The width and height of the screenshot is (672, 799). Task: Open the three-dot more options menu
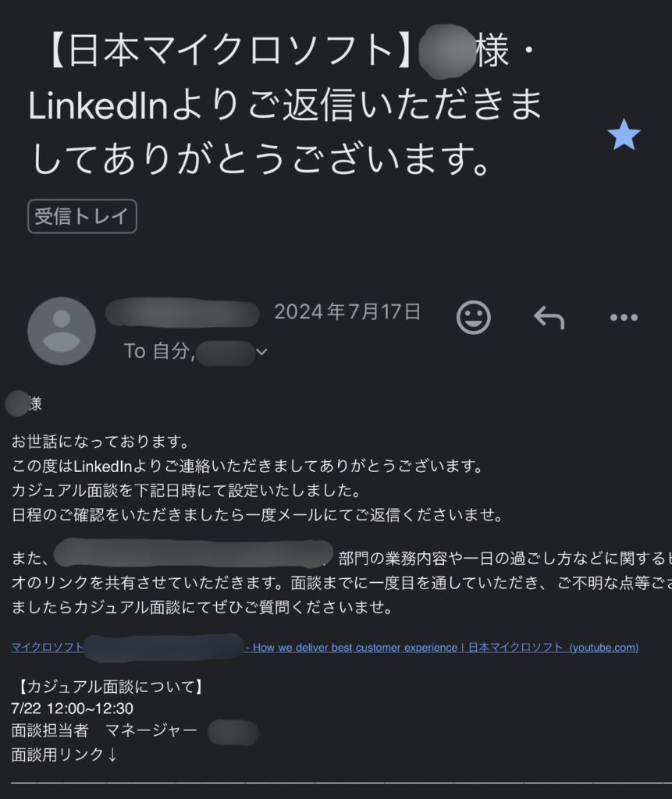pos(624,317)
